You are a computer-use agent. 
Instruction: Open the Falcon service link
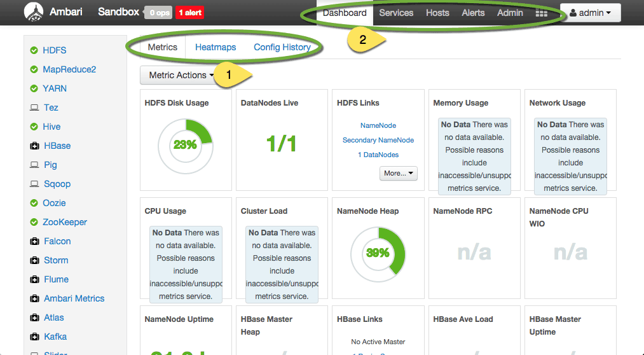[57, 241]
